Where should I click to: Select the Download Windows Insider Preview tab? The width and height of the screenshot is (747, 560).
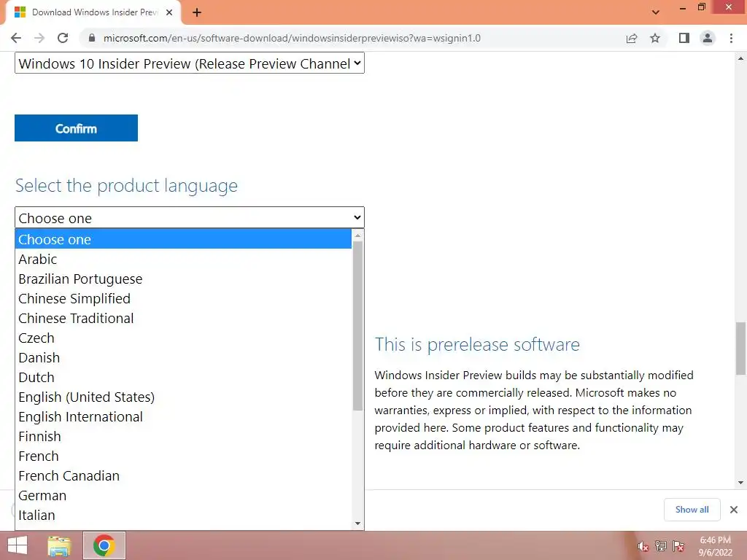click(x=93, y=12)
